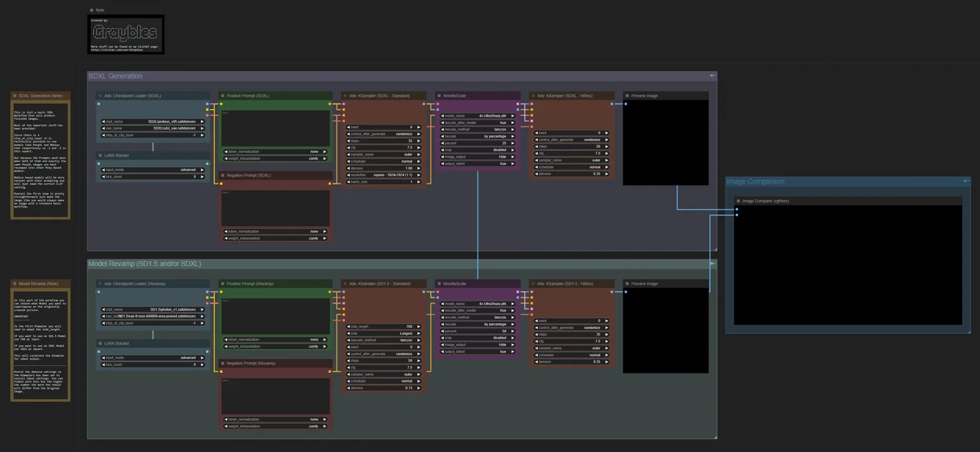Toggle output_latent in SDXL hiresfixScale node
The image size is (980, 452).
tap(479, 163)
